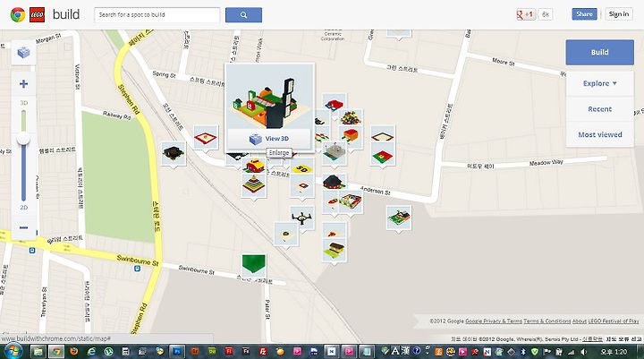
Task: Open the yellow 3D text build marker
Action: tap(302, 168)
